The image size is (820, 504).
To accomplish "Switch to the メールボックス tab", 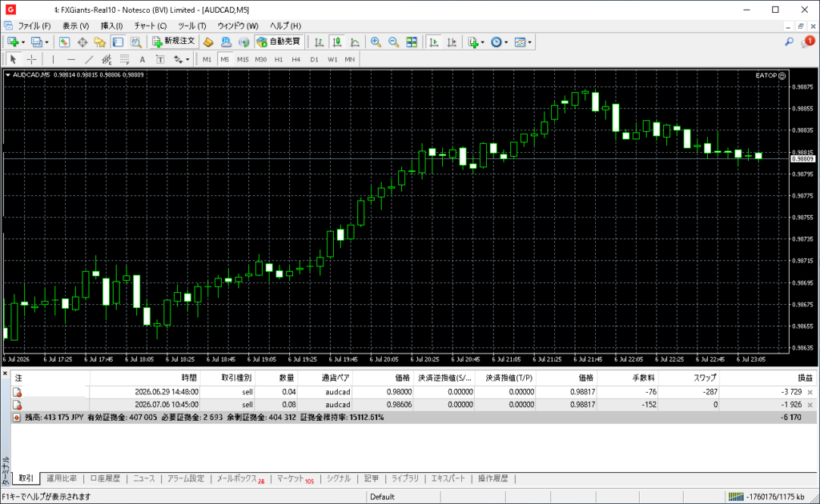I will click(240, 478).
